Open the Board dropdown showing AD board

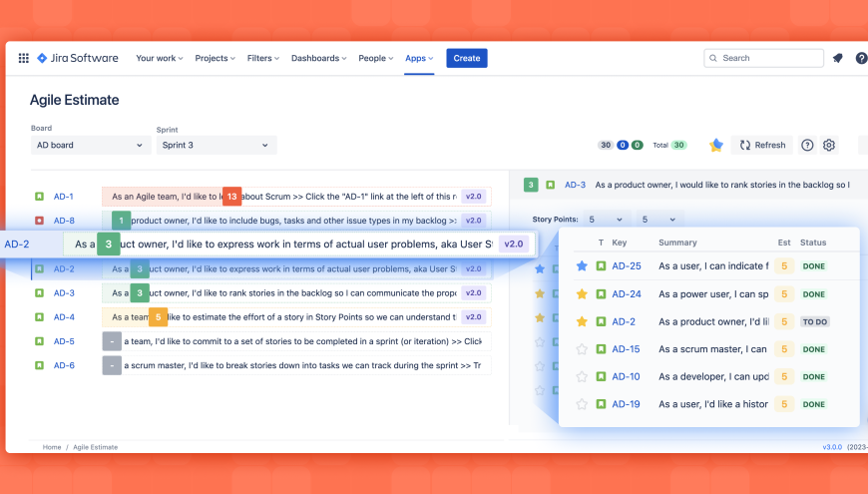click(x=91, y=145)
